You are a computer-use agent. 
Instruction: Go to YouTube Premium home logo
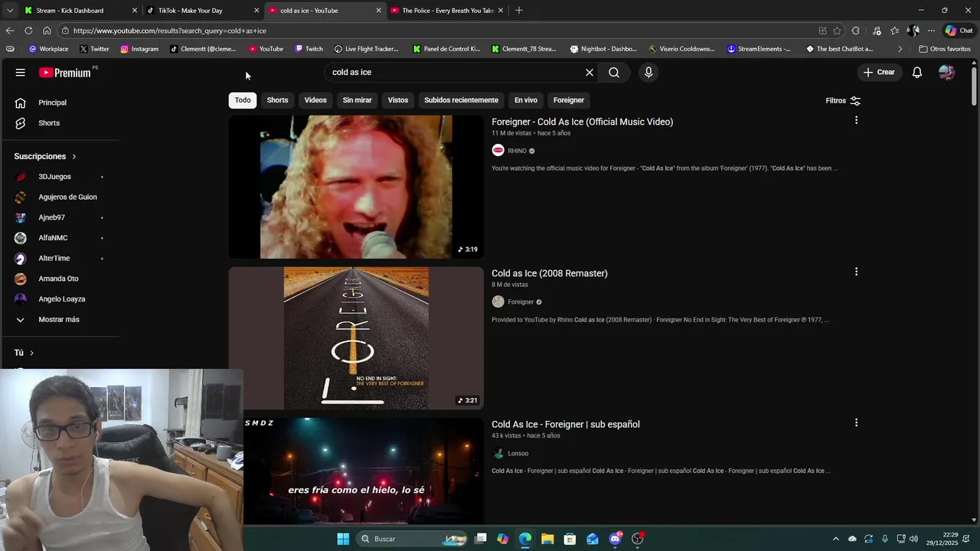[67, 73]
